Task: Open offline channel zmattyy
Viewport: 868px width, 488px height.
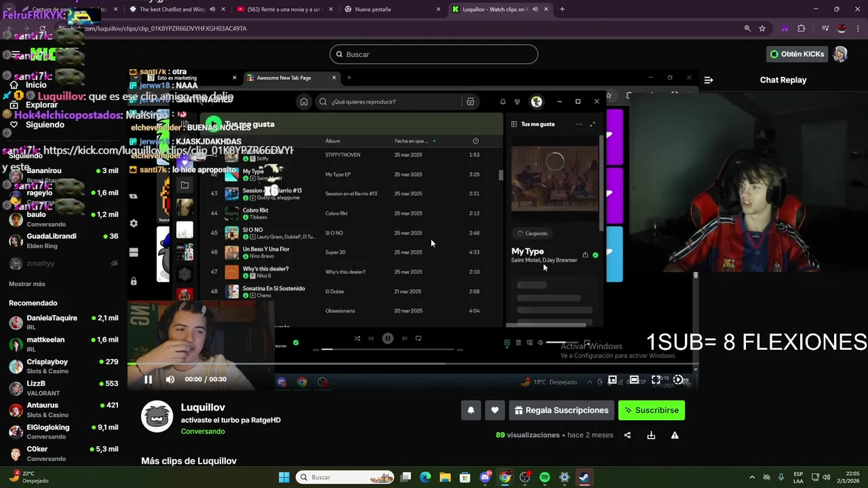Action: (63, 263)
